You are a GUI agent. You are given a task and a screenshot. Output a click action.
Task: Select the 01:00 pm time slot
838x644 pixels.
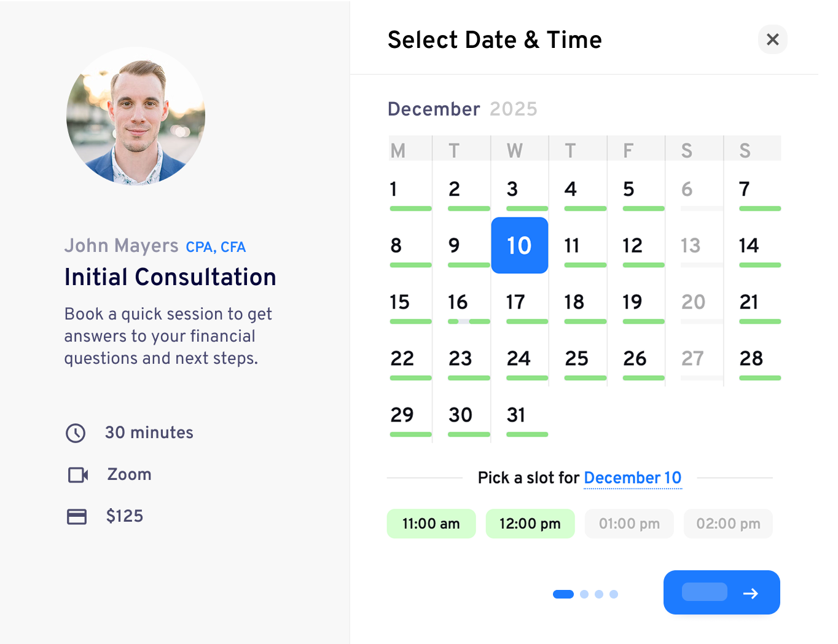point(629,524)
